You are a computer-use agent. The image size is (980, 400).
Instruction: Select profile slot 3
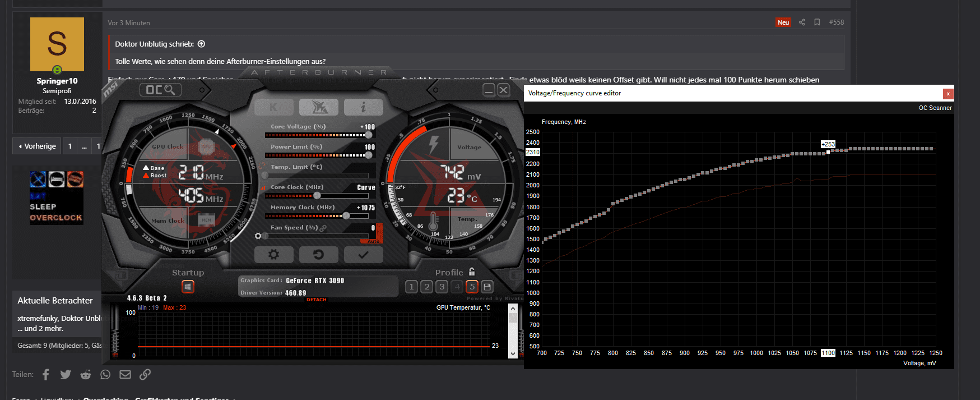[x=442, y=287]
